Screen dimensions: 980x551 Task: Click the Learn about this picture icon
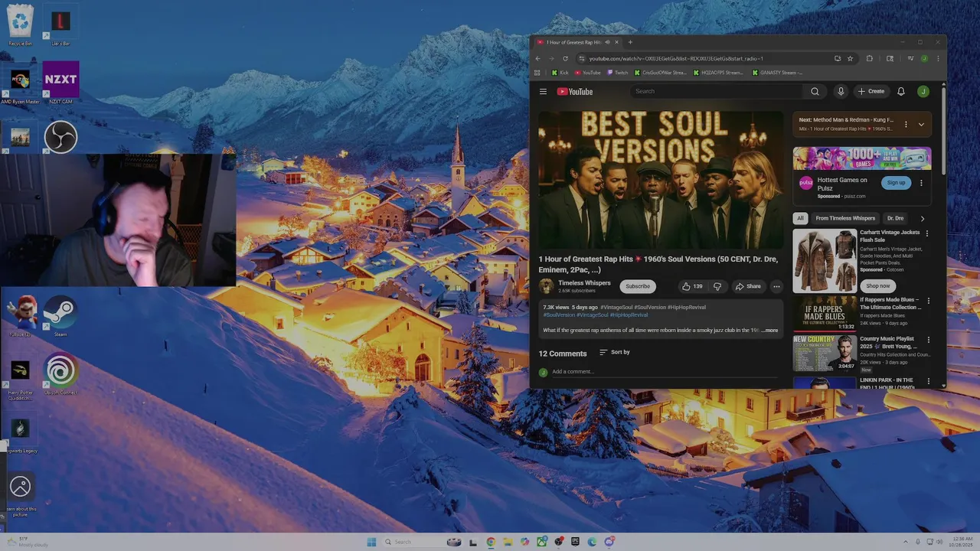[21, 494]
